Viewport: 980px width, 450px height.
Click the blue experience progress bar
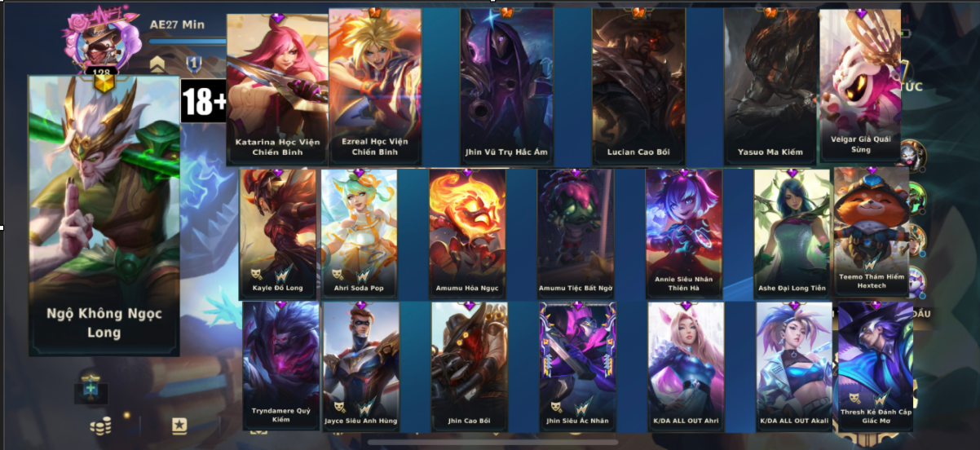[x=188, y=41]
